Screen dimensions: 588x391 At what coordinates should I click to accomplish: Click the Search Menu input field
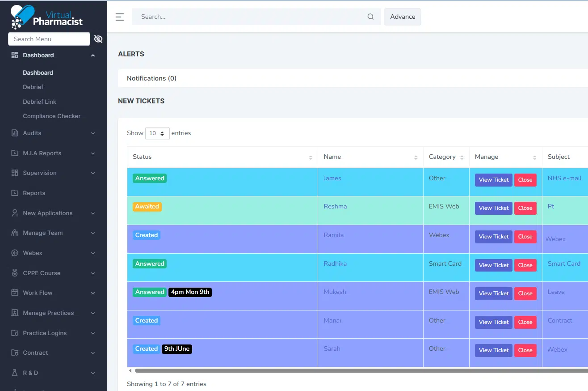point(49,39)
